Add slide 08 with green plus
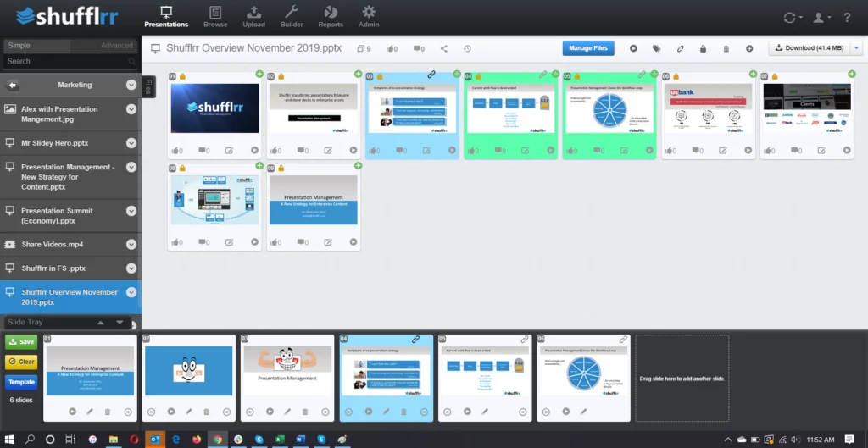868x448 pixels. click(259, 165)
